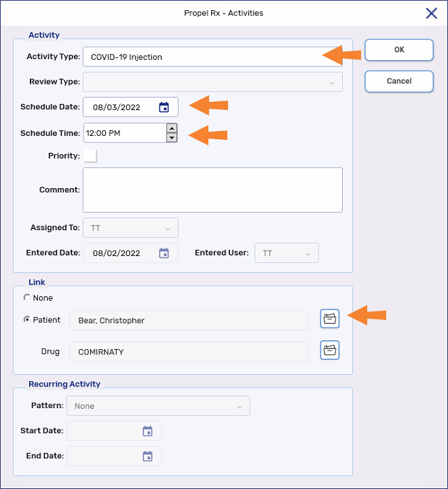Increase Schedule Time with up arrow

pos(172,128)
